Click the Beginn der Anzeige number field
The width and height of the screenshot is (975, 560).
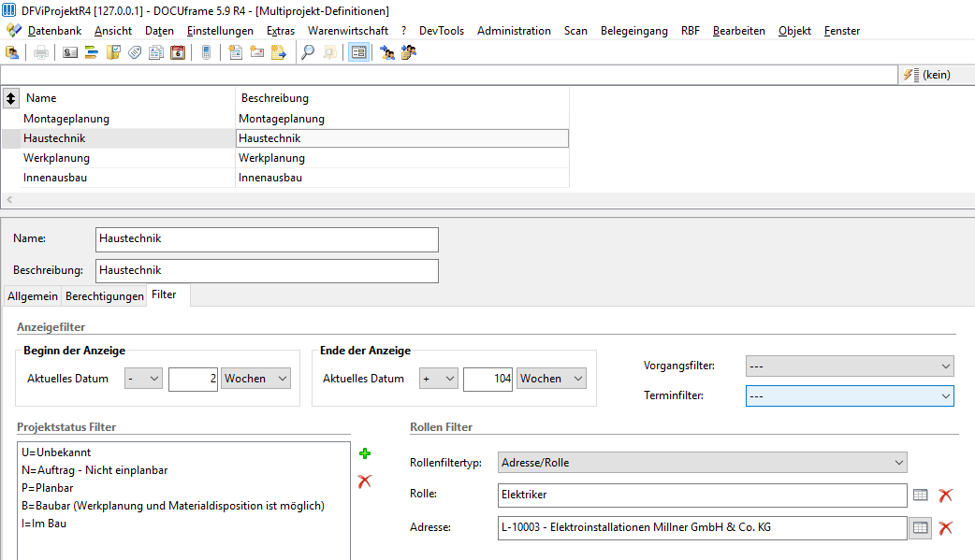tap(193, 379)
